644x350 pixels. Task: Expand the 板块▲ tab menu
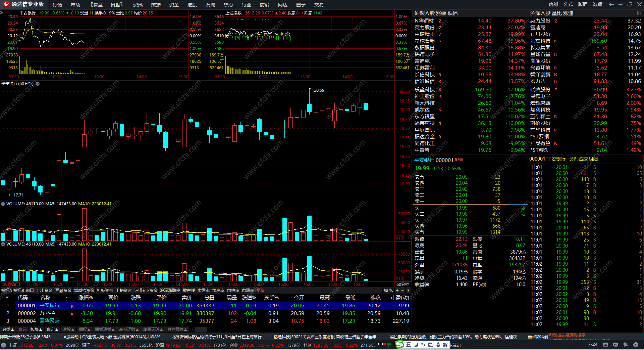click(x=37, y=330)
